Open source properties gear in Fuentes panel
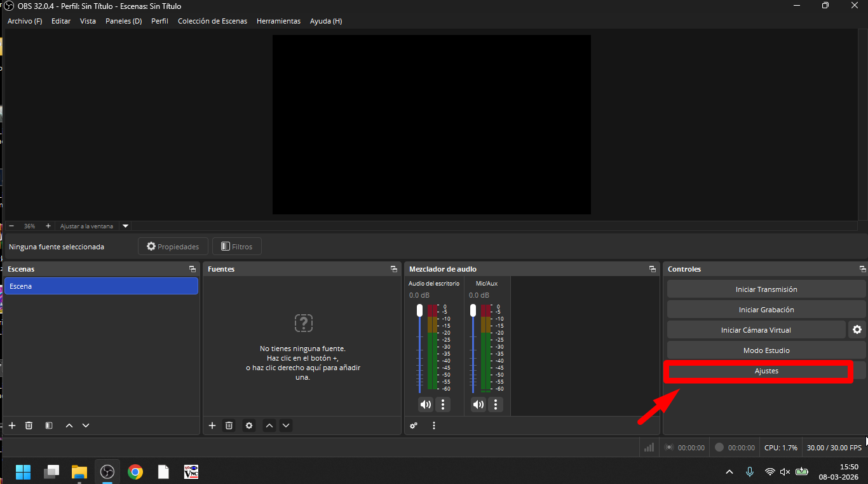The height and width of the screenshot is (484, 868). [249, 425]
